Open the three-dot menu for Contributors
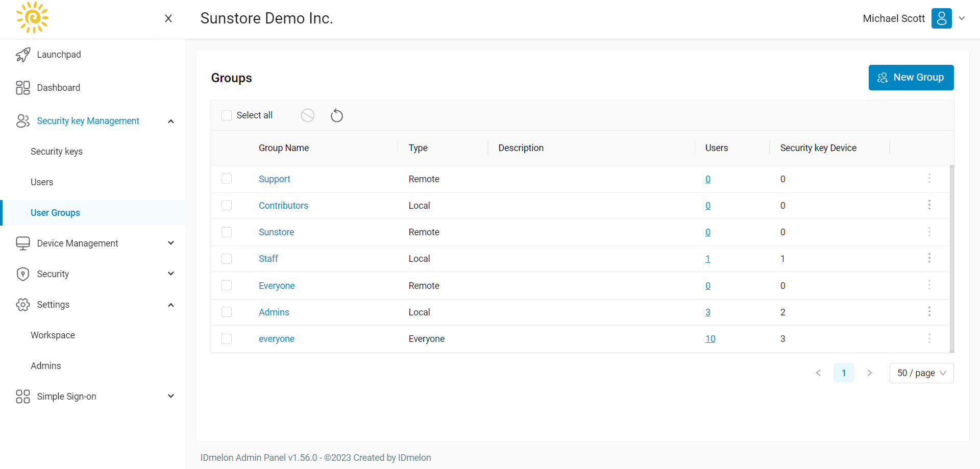 click(x=929, y=205)
